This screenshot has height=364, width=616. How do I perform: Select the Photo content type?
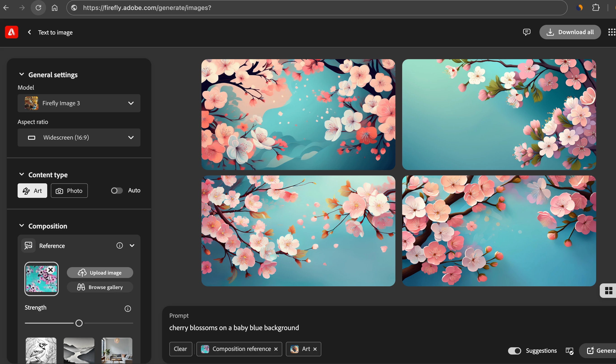(x=69, y=191)
